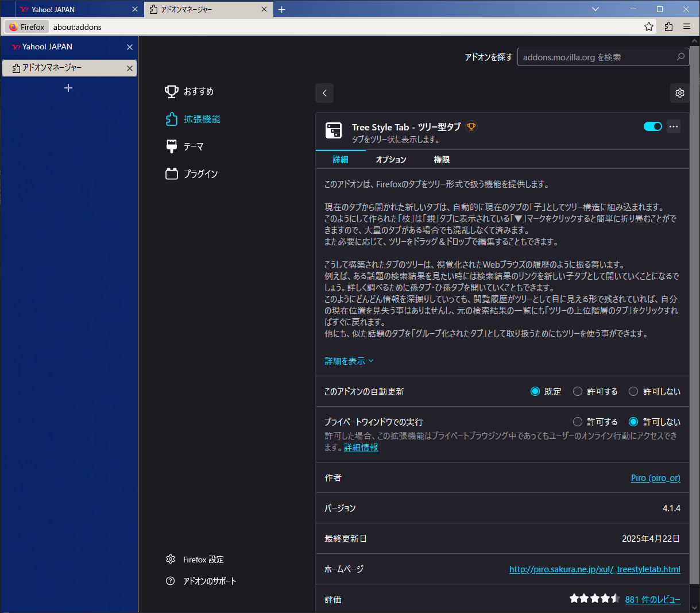Switch to the 詳細 tab
The height and width of the screenshot is (613, 700).
pyautogui.click(x=341, y=160)
